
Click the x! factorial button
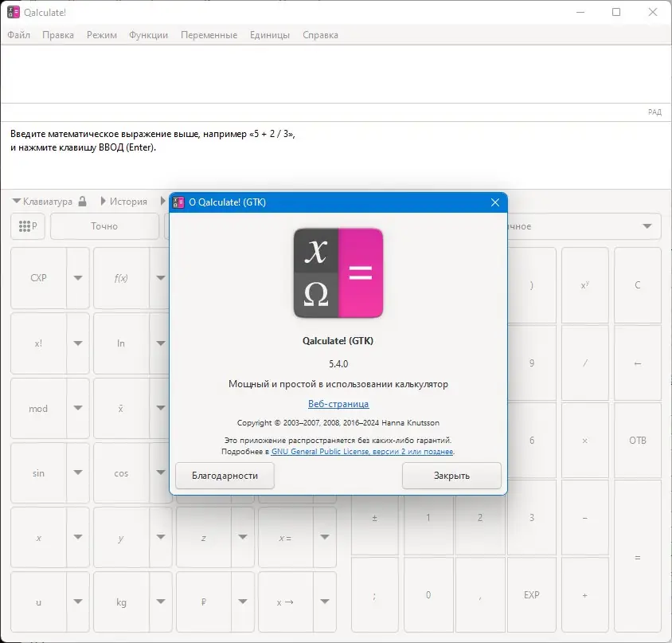[38, 343]
